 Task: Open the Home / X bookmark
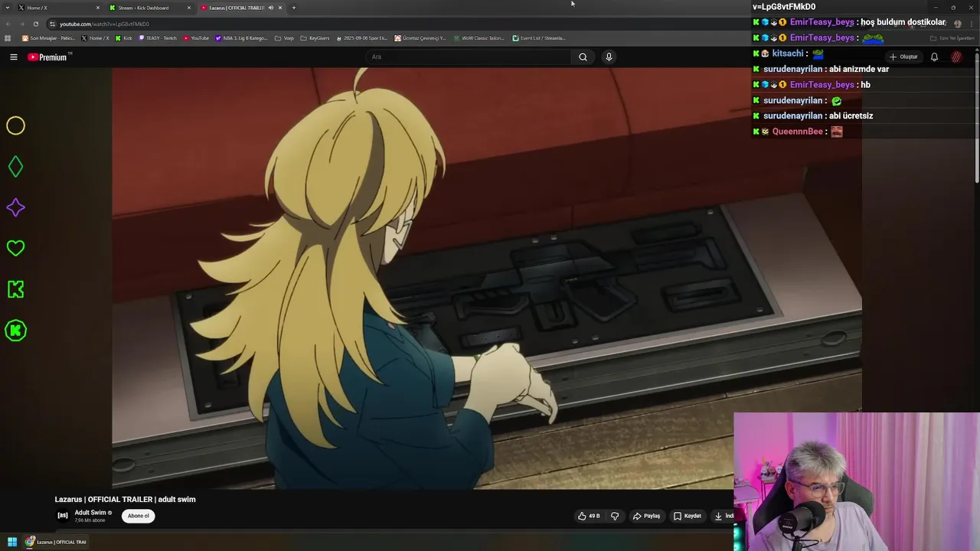95,38
